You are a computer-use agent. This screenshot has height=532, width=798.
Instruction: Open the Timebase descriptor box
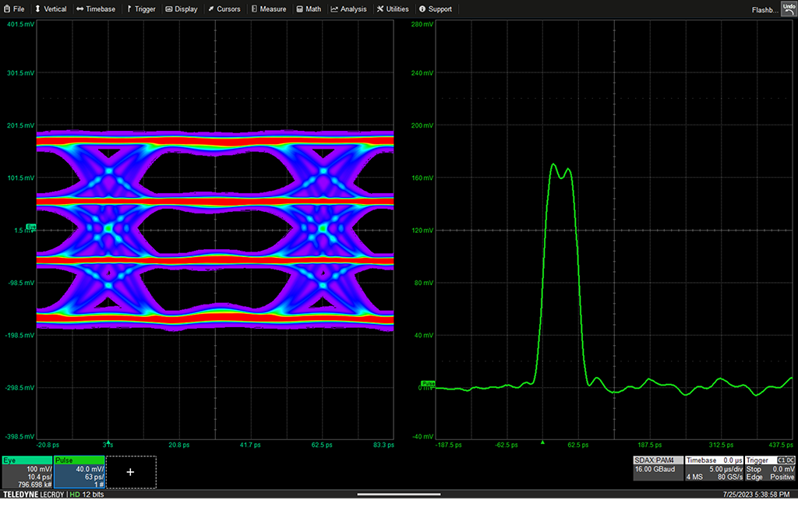[x=713, y=468]
